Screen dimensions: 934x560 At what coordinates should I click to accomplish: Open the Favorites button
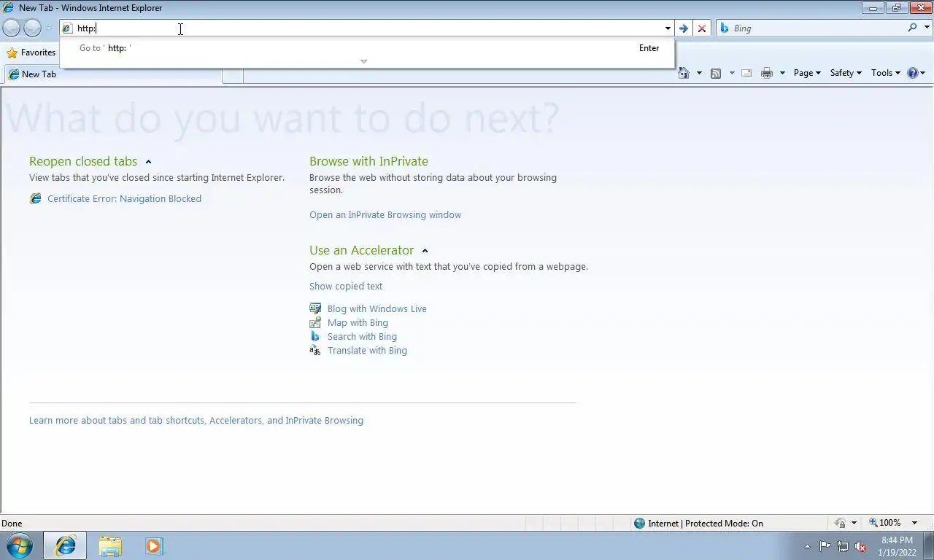[x=31, y=52]
